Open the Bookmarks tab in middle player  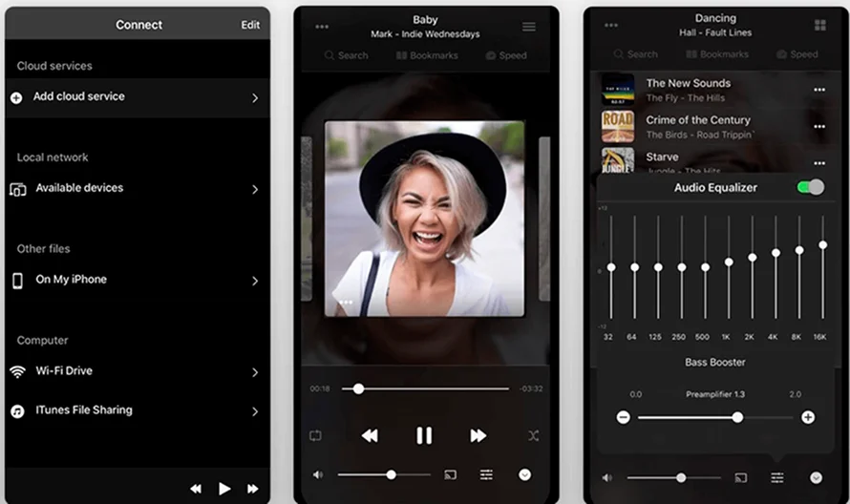(x=427, y=55)
